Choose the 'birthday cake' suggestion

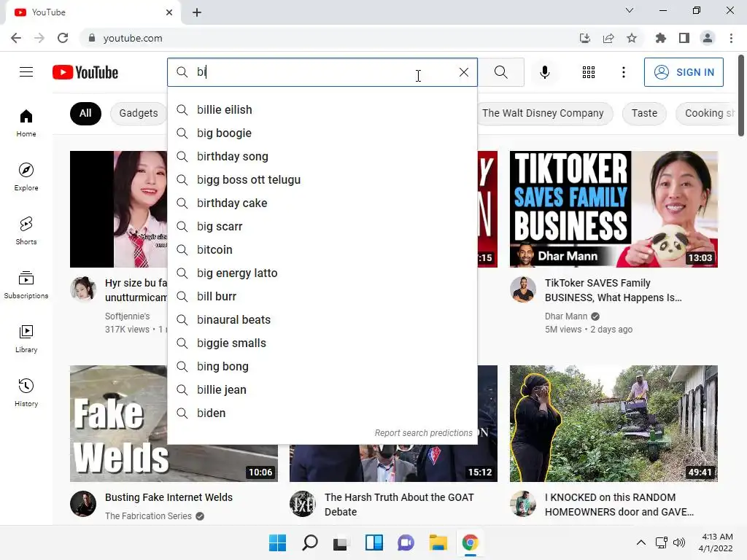[322, 203]
